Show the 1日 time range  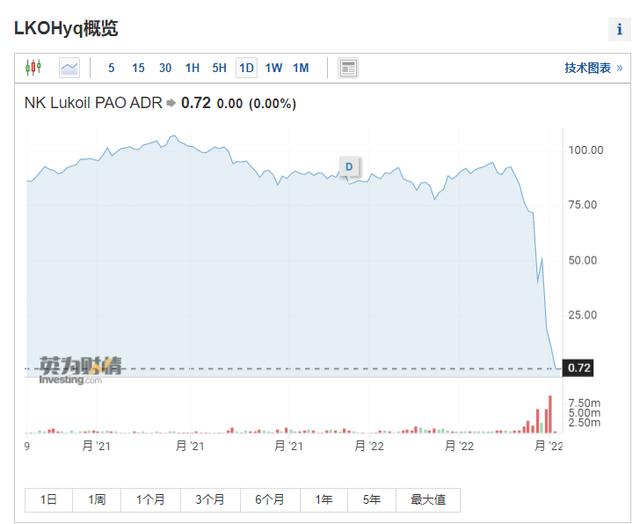[x=49, y=500]
